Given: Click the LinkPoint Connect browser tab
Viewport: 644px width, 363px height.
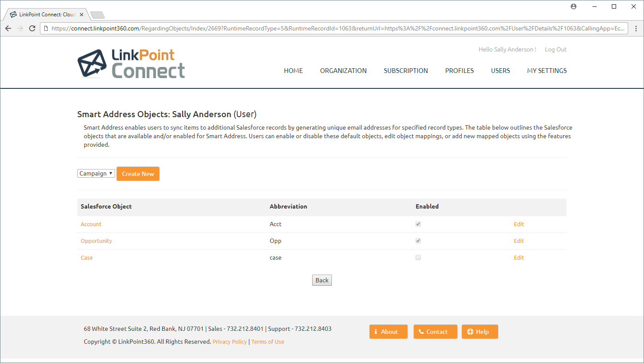Looking at the screenshot, I should pyautogui.click(x=46, y=15).
